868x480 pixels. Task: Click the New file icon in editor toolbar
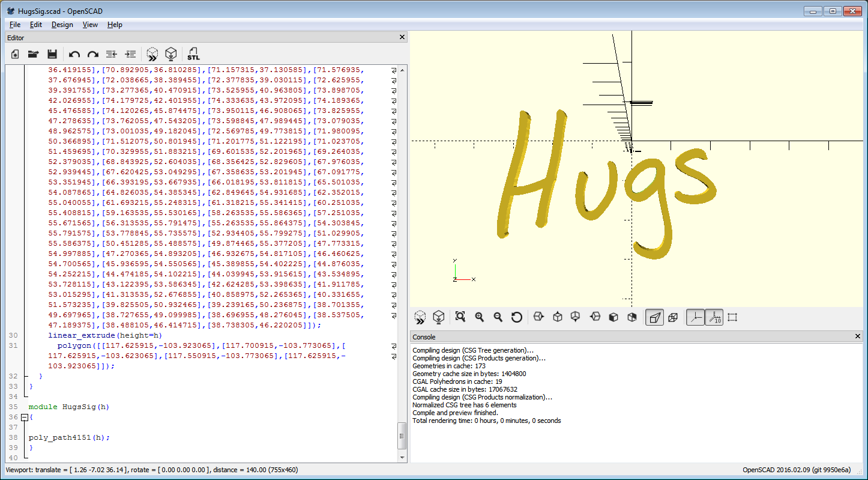pos(15,54)
